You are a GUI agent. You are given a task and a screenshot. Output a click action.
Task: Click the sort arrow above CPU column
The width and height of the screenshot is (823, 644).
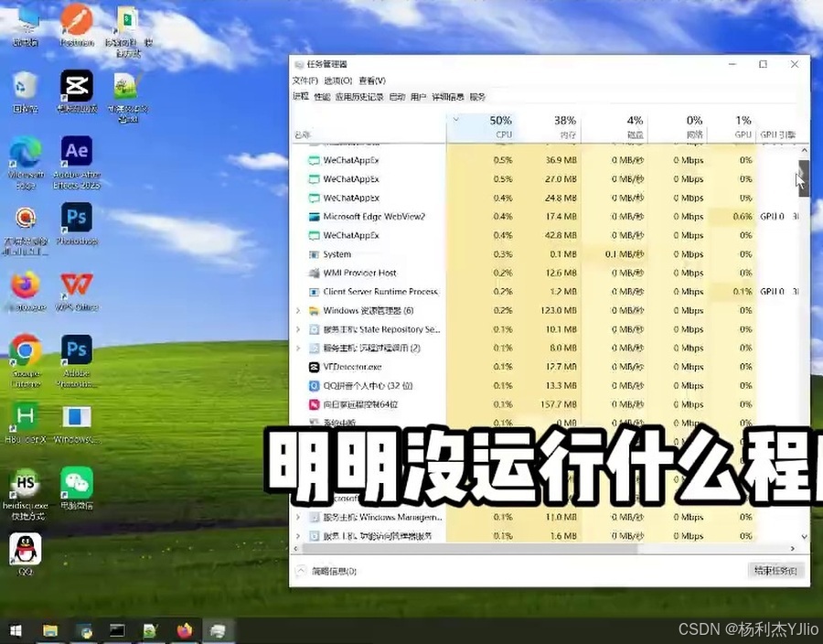pyautogui.click(x=455, y=120)
